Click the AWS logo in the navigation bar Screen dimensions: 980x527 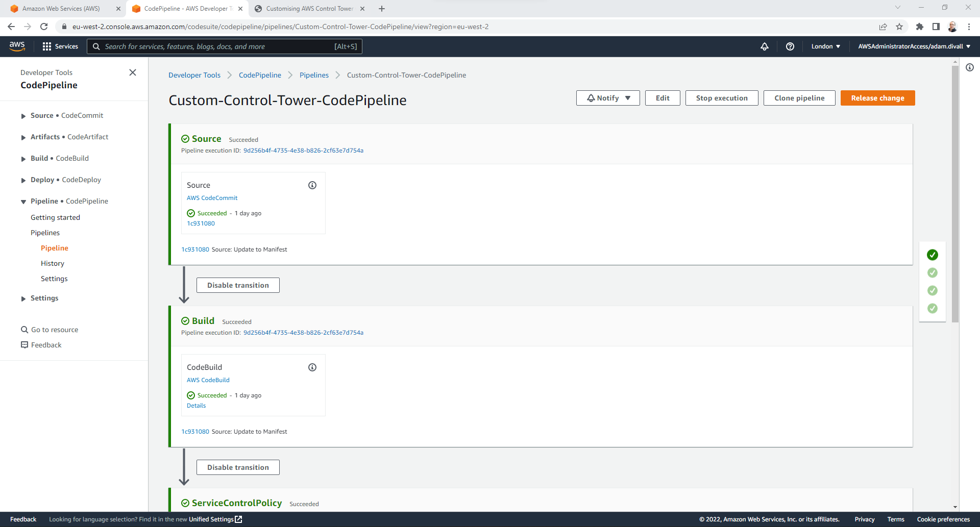[17, 46]
